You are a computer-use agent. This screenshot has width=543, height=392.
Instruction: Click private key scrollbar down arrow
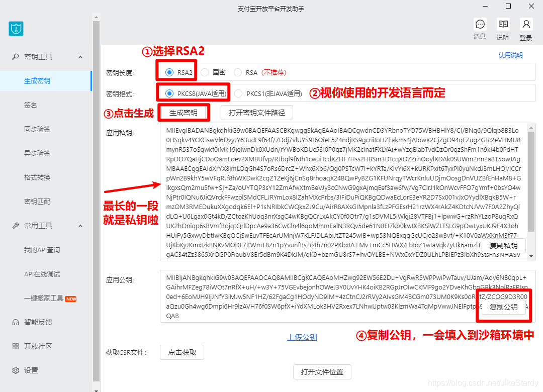point(531,256)
